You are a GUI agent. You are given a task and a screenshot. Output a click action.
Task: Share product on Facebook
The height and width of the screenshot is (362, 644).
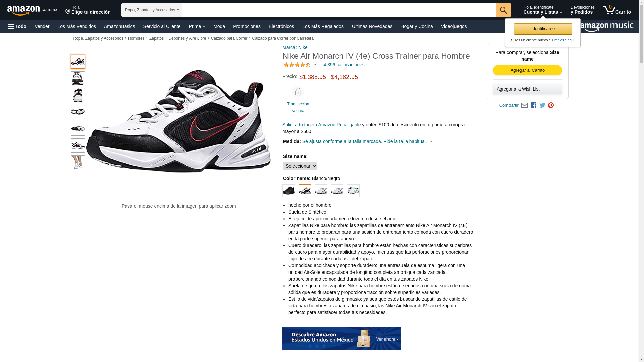coord(533,105)
